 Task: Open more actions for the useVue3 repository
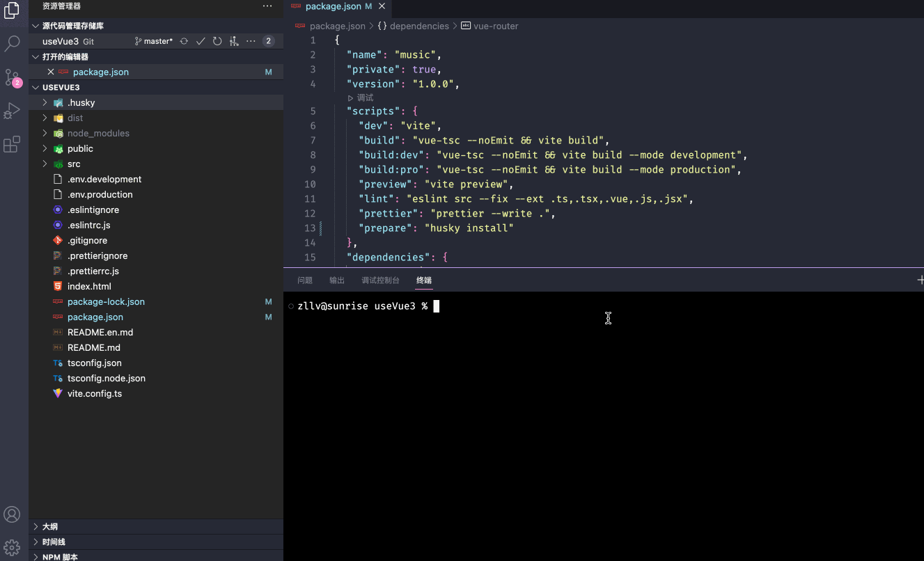pyautogui.click(x=251, y=41)
